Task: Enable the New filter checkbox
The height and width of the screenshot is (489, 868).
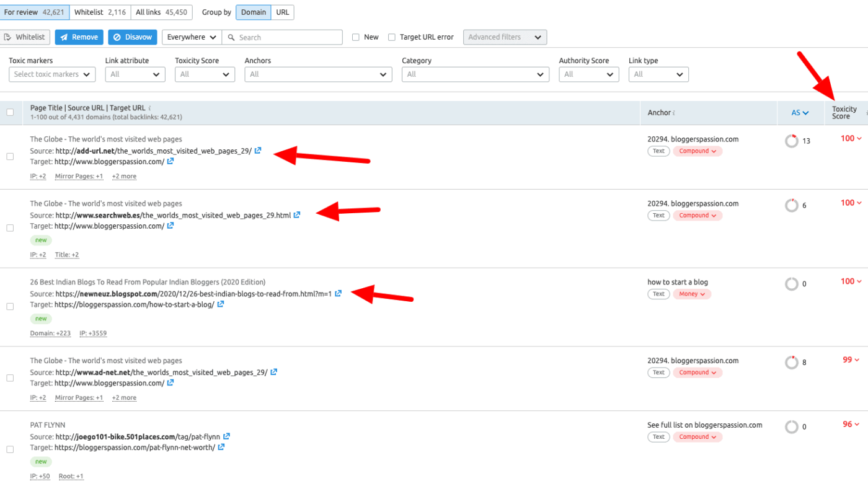Action: [356, 37]
